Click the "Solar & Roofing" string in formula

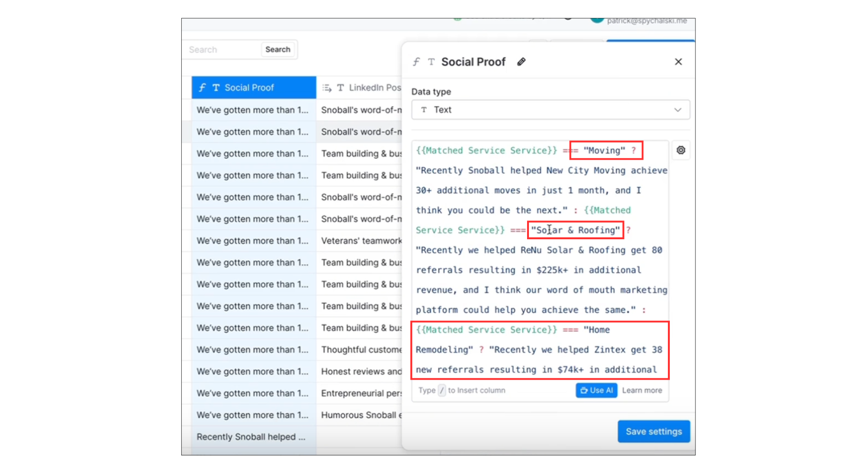click(x=575, y=230)
